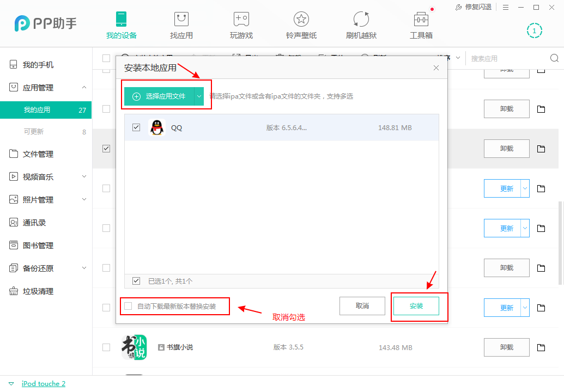The height and width of the screenshot is (392, 564).
Task: Open the 玩游戏 games section
Action: pyautogui.click(x=241, y=24)
